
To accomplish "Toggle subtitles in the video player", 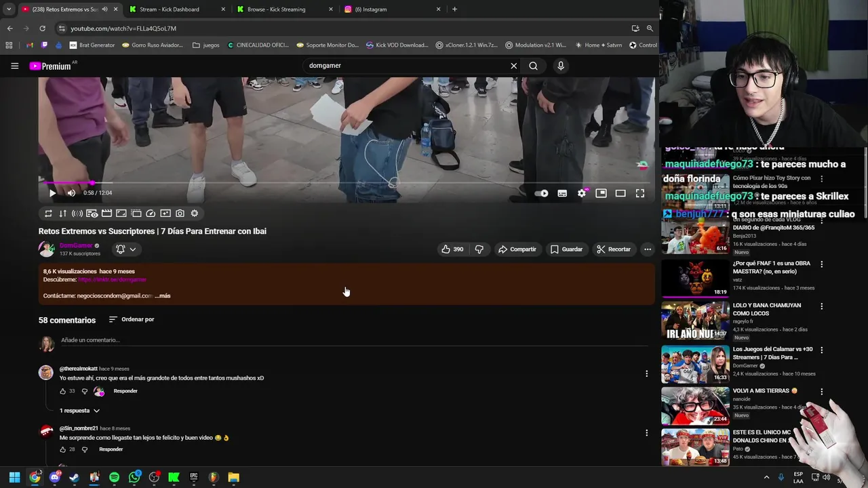I will point(562,193).
